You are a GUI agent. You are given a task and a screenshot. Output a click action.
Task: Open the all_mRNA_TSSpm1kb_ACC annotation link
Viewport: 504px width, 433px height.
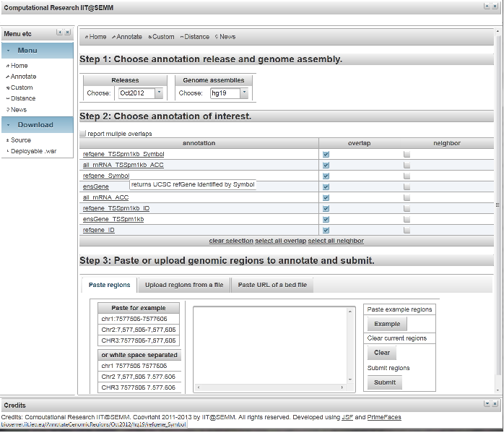(x=123, y=165)
